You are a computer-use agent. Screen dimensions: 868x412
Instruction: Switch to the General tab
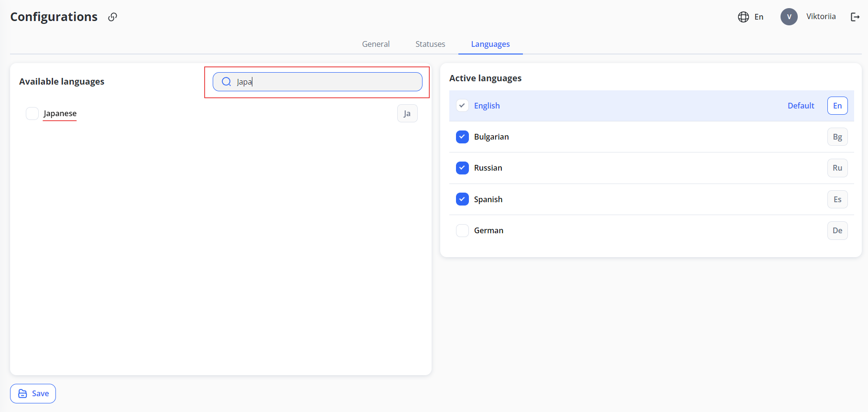coord(376,44)
